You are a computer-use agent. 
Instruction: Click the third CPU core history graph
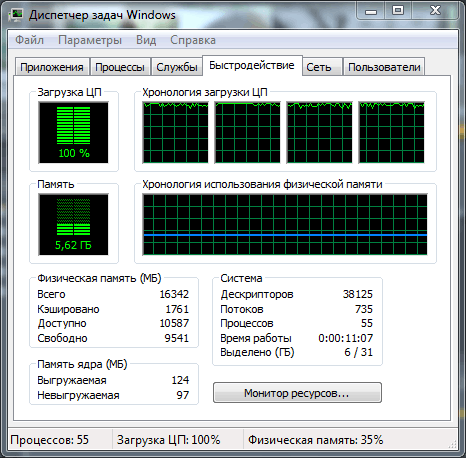click(319, 133)
